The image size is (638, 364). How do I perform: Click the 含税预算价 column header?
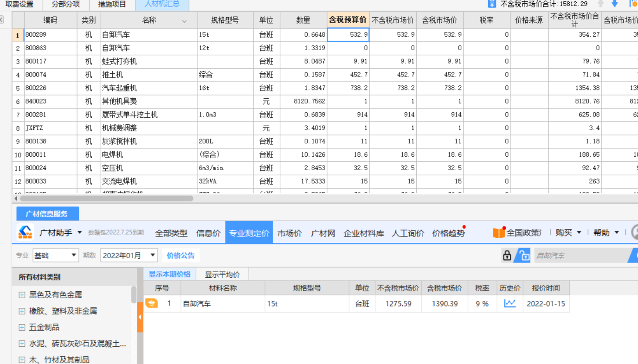click(x=348, y=20)
